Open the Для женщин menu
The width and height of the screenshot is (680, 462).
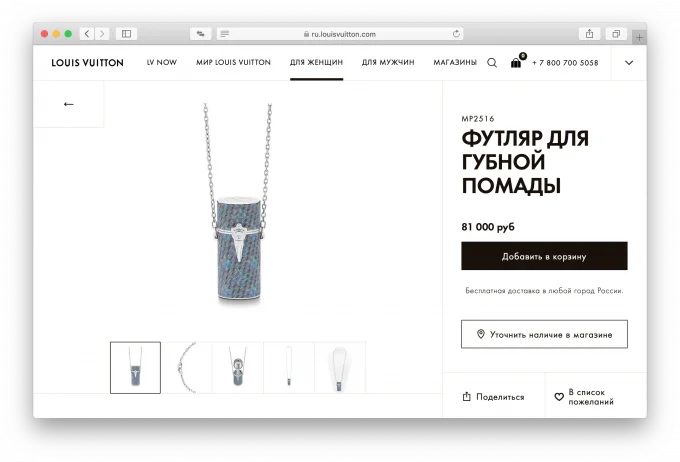(317, 62)
